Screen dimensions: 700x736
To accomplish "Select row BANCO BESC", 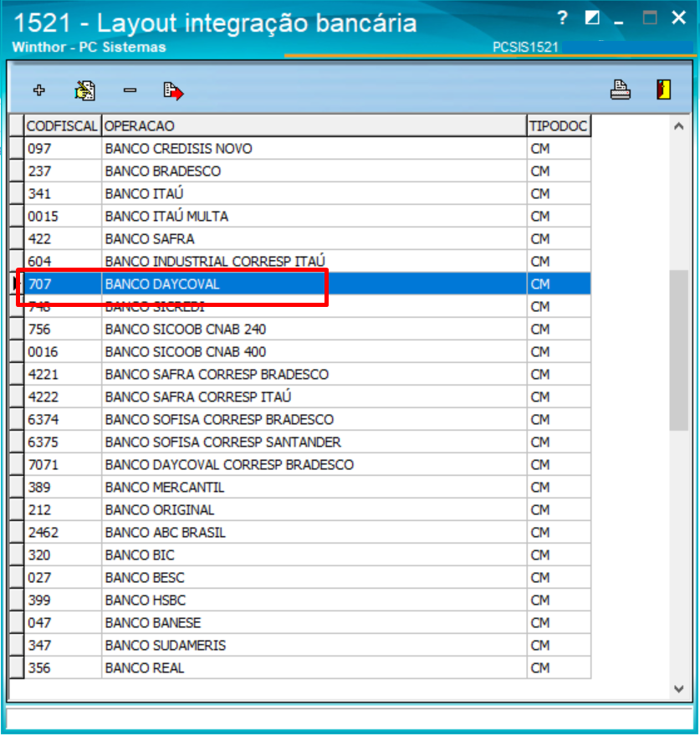I will 299,577.
